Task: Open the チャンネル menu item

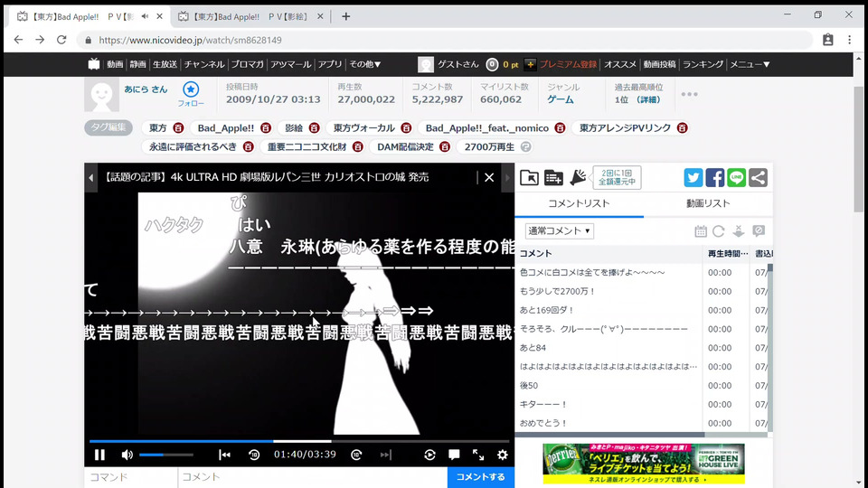Action: [204, 64]
